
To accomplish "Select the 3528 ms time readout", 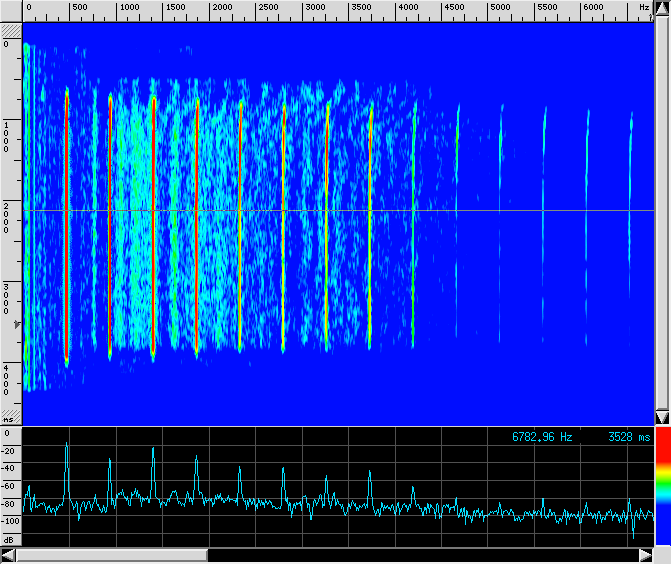I will (x=628, y=437).
